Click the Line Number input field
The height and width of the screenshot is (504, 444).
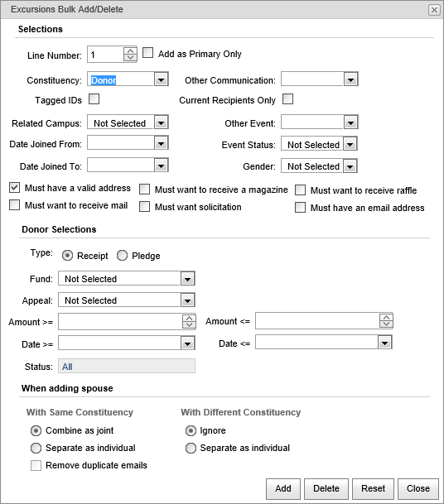click(105, 55)
